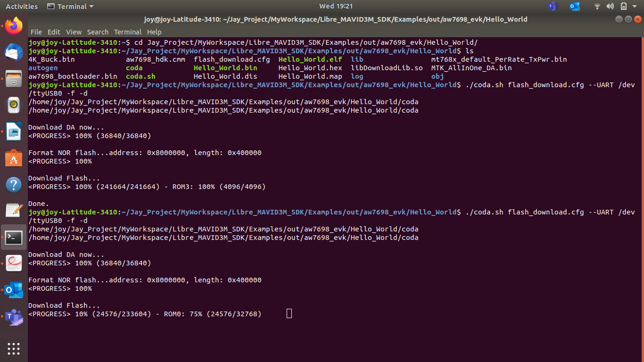Click the Wi-Fi icon in top bar
Image resolution: width=644 pixels, height=362 pixels.
(597, 7)
